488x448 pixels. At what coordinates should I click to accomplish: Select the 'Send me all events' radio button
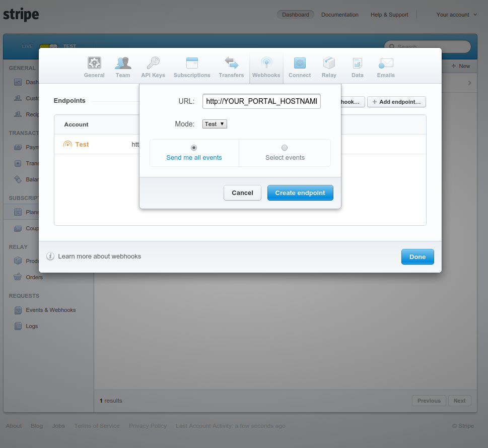[x=194, y=148]
